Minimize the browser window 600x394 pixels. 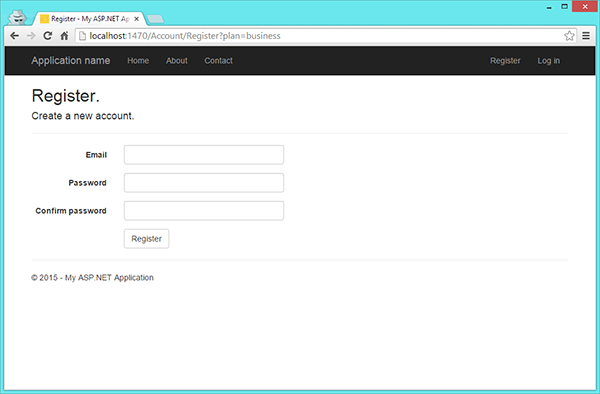[x=549, y=7]
